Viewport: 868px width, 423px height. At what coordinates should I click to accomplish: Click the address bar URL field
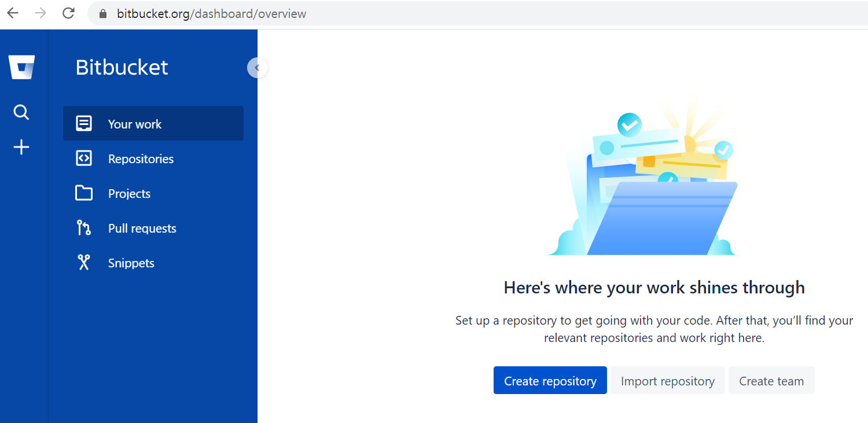(x=477, y=13)
